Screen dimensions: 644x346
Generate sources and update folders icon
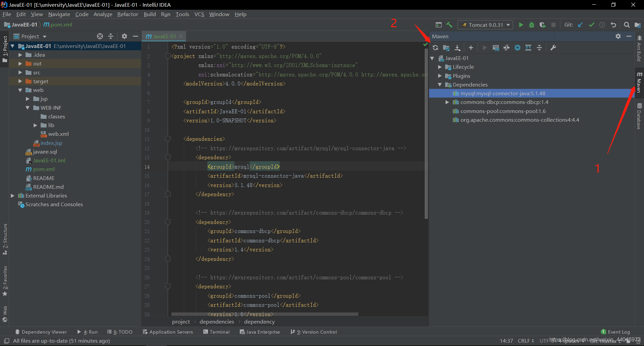446,48
